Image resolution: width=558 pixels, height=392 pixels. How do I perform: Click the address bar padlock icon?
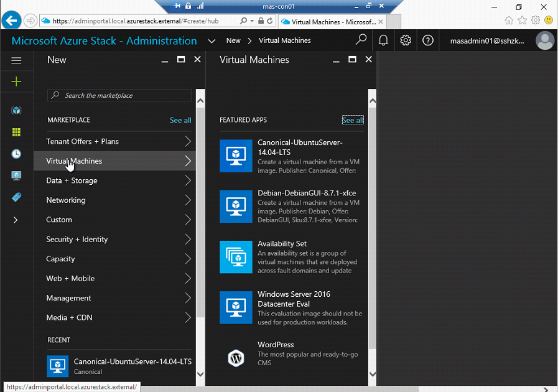point(261,21)
